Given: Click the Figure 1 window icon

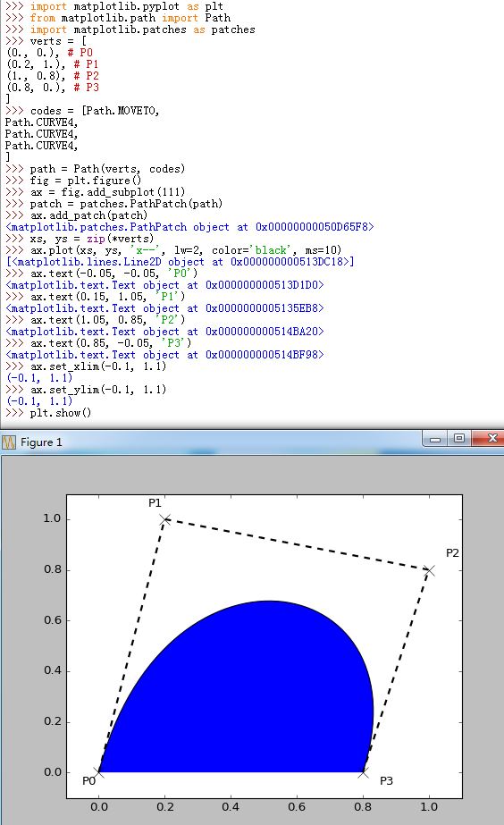Looking at the screenshot, I should 9,442.
